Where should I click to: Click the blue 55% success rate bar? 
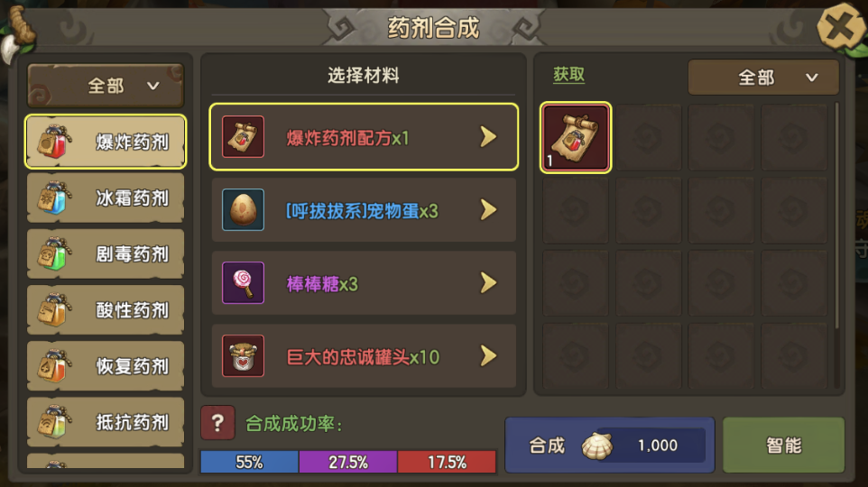(x=249, y=462)
